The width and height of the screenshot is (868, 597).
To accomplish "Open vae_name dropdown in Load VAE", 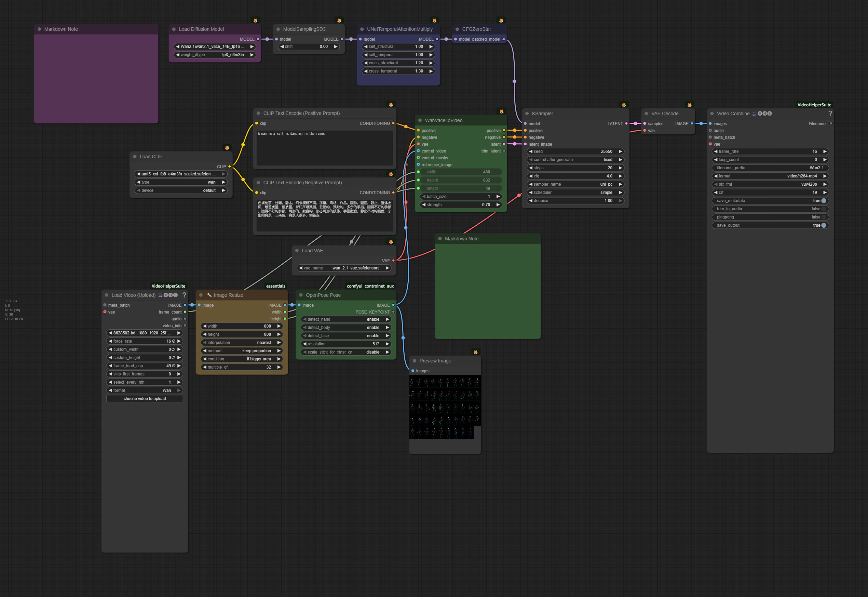I will [x=344, y=268].
